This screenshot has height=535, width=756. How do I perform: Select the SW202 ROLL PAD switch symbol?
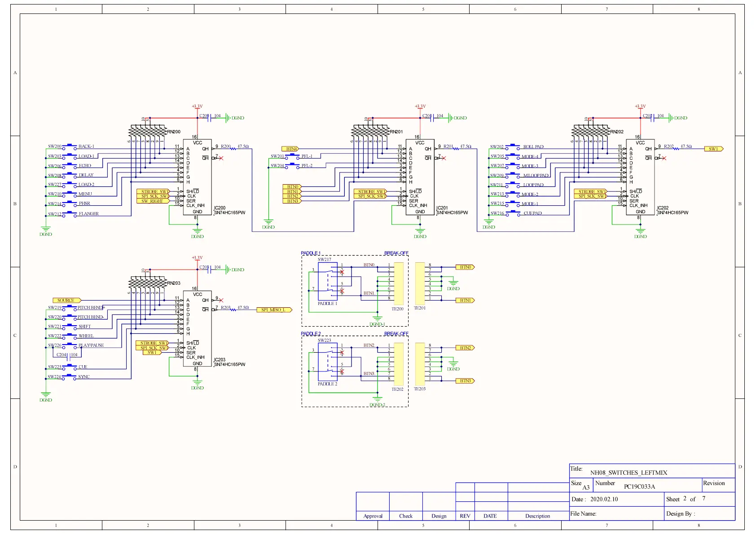[512, 147]
